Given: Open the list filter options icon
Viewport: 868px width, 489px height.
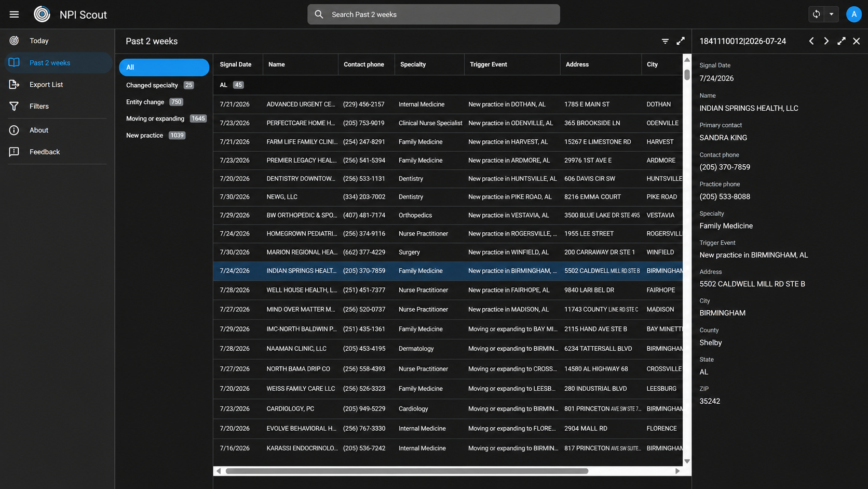Looking at the screenshot, I should 665,41.
